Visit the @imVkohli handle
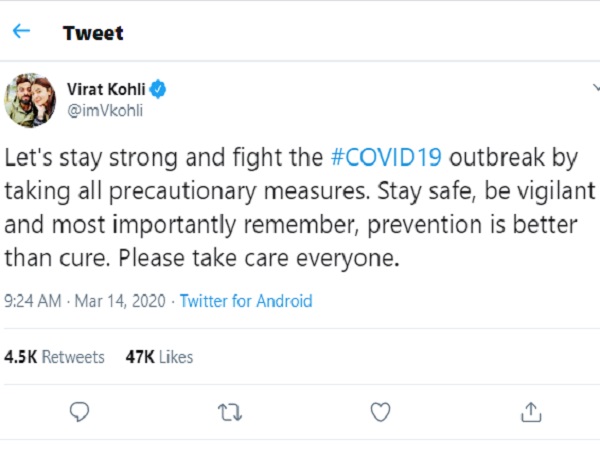 tap(104, 110)
